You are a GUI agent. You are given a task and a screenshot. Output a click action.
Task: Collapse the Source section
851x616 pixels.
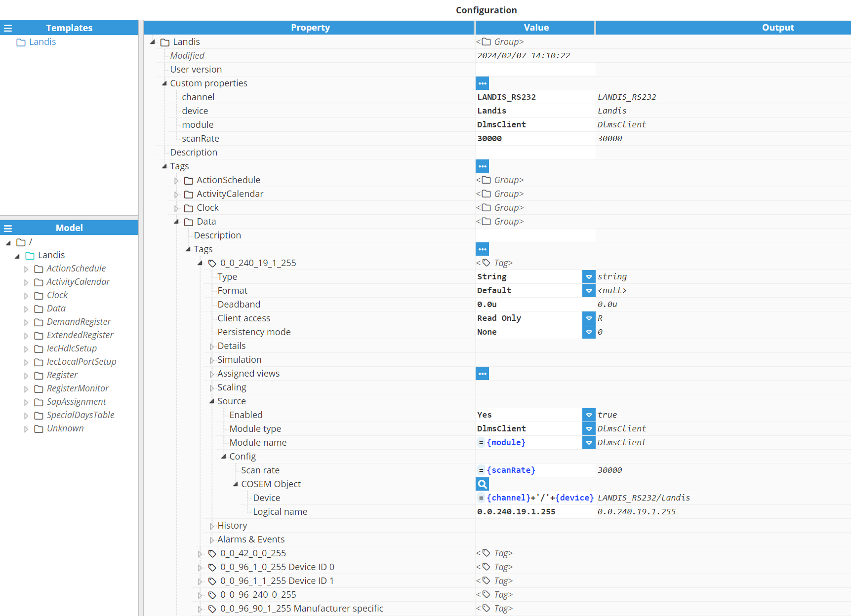click(212, 401)
